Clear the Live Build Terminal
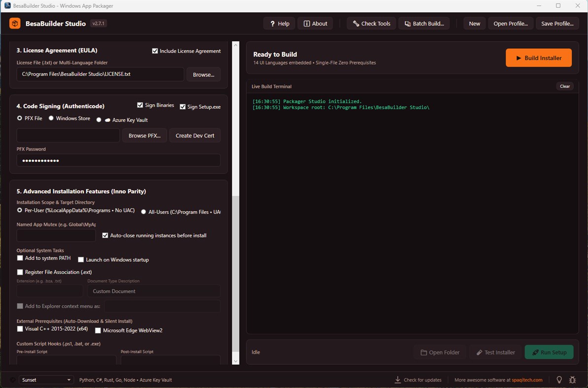The image size is (588, 388). (565, 86)
